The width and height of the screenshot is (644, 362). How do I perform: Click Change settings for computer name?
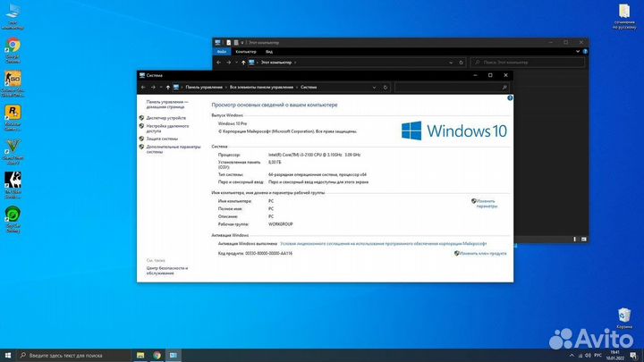point(485,204)
